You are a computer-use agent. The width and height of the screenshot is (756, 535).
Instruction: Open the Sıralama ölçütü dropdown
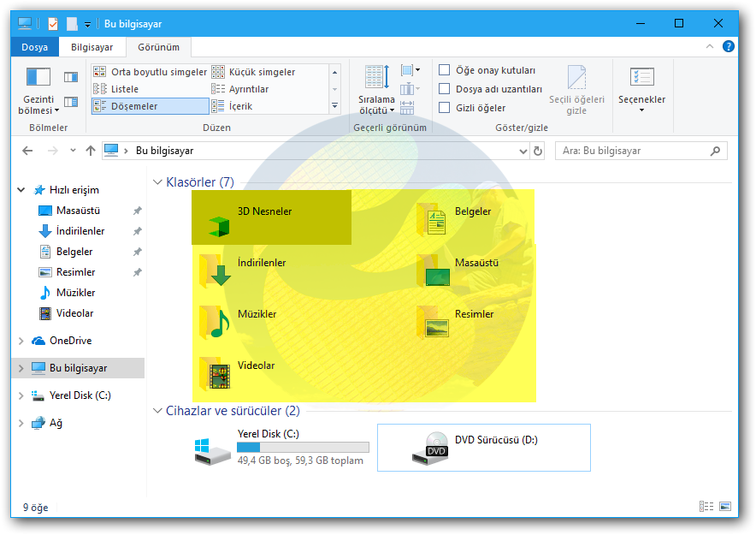[376, 91]
